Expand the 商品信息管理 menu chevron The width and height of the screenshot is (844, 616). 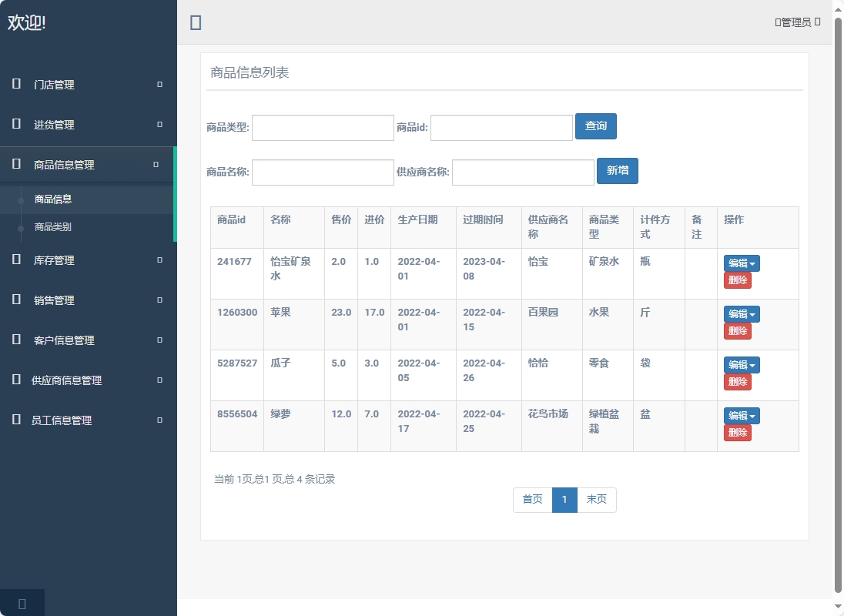(x=159, y=164)
